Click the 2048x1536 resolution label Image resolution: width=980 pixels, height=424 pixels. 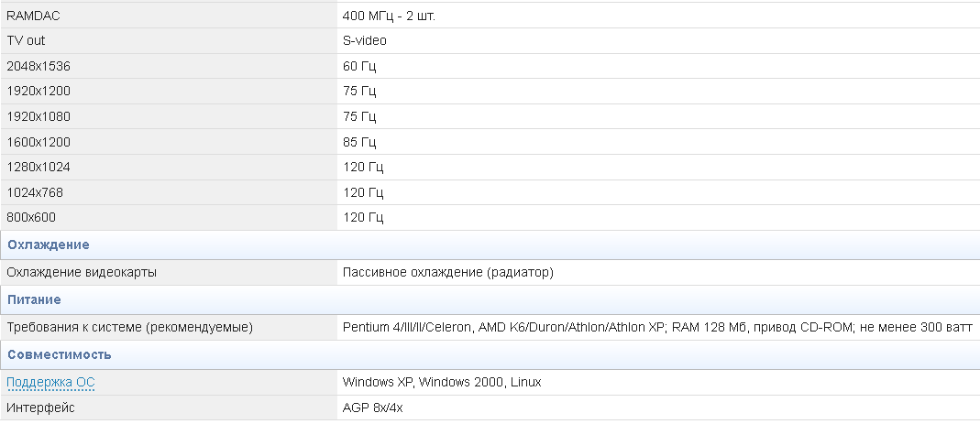(39, 66)
